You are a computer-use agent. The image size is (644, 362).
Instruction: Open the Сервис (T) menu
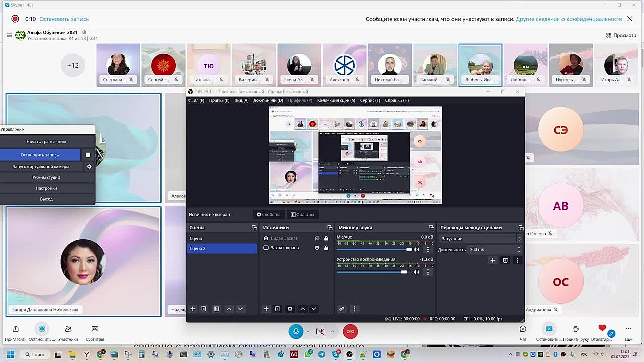point(370,100)
